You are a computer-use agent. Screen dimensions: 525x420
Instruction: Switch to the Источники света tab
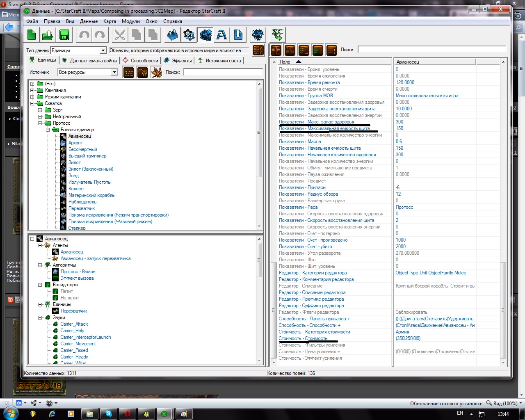point(219,61)
